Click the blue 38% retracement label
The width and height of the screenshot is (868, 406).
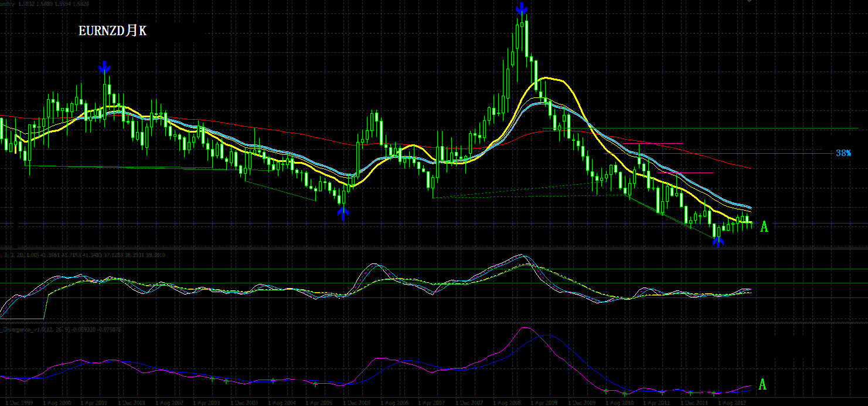point(843,153)
